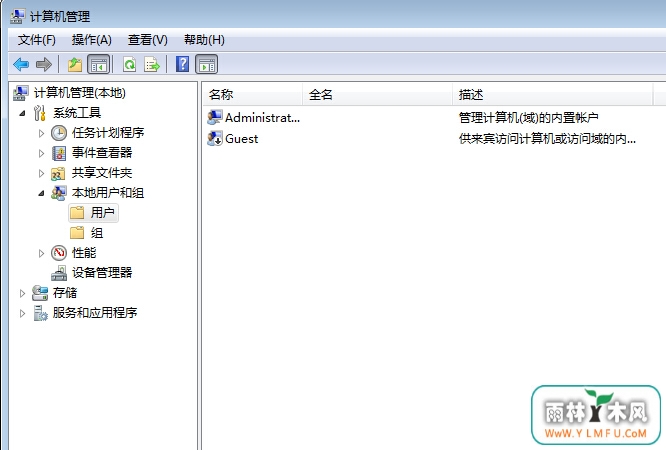Click the Forward arrow toolbar icon
Screen dimensions: 666x450
pyautogui.click(x=44, y=65)
